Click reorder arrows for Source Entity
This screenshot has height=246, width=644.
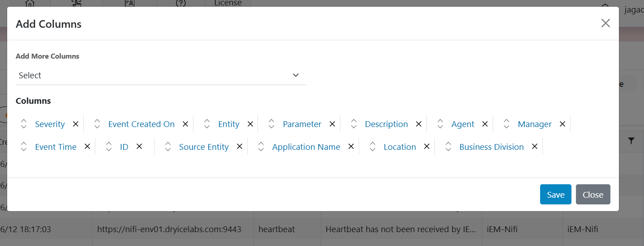(168, 147)
